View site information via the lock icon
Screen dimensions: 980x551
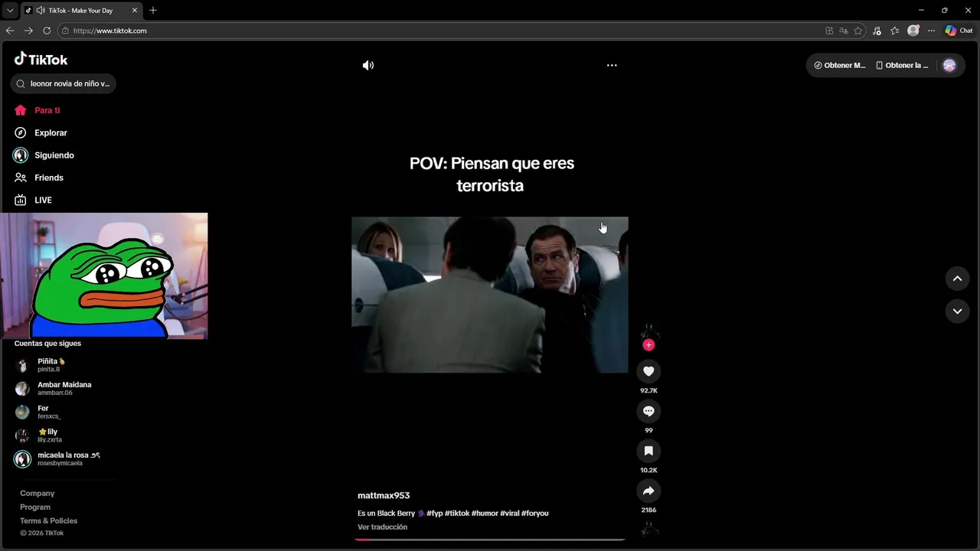click(65, 31)
